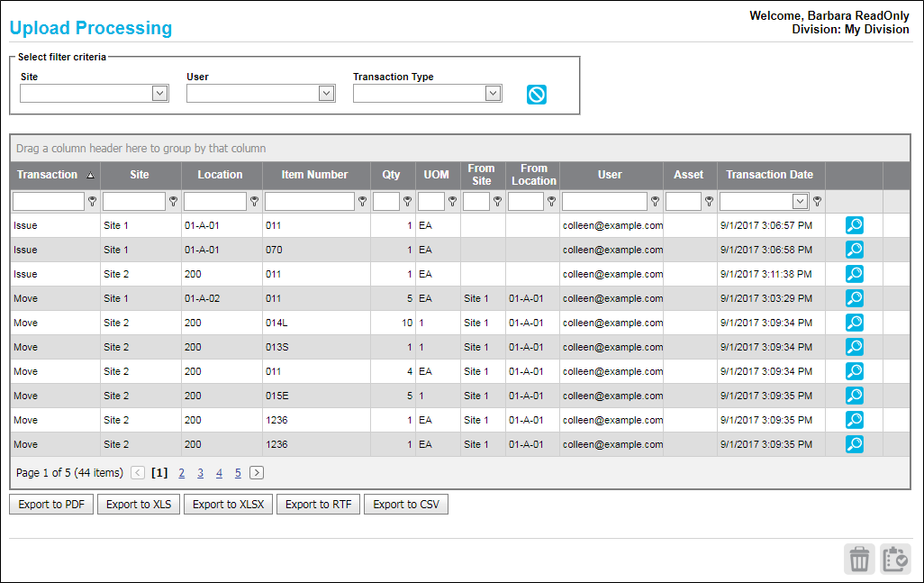View details of Move item 015E row

[855, 396]
